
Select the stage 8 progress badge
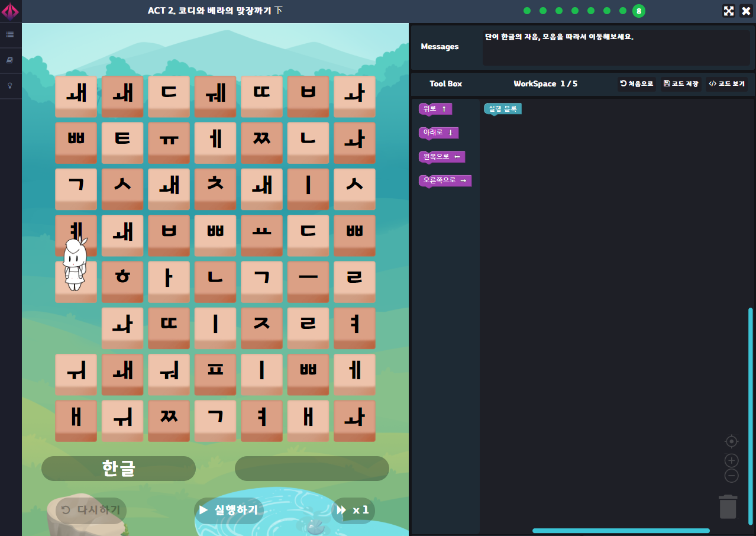click(639, 11)
